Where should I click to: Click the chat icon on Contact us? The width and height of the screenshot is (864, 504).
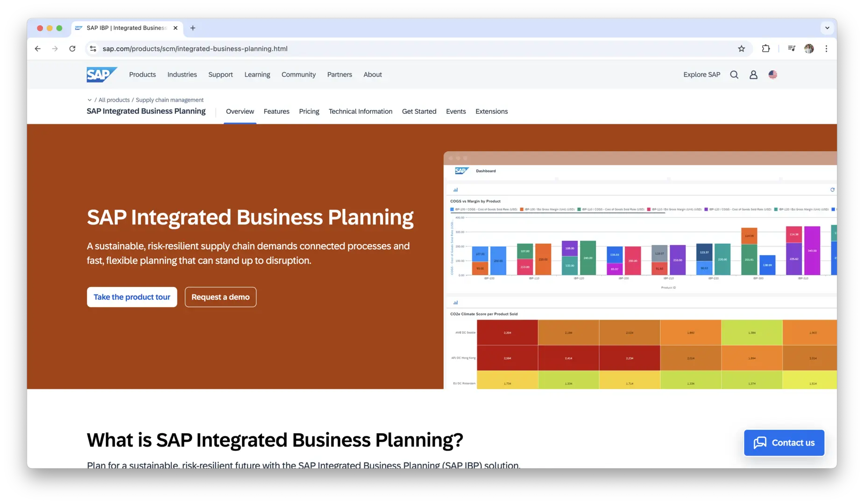(x=760, y=442)
